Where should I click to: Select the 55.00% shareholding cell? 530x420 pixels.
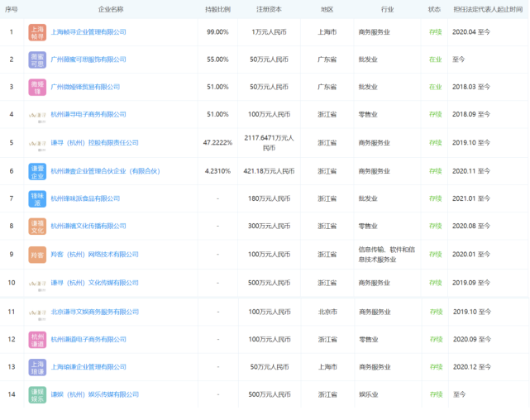coord(217,60)
